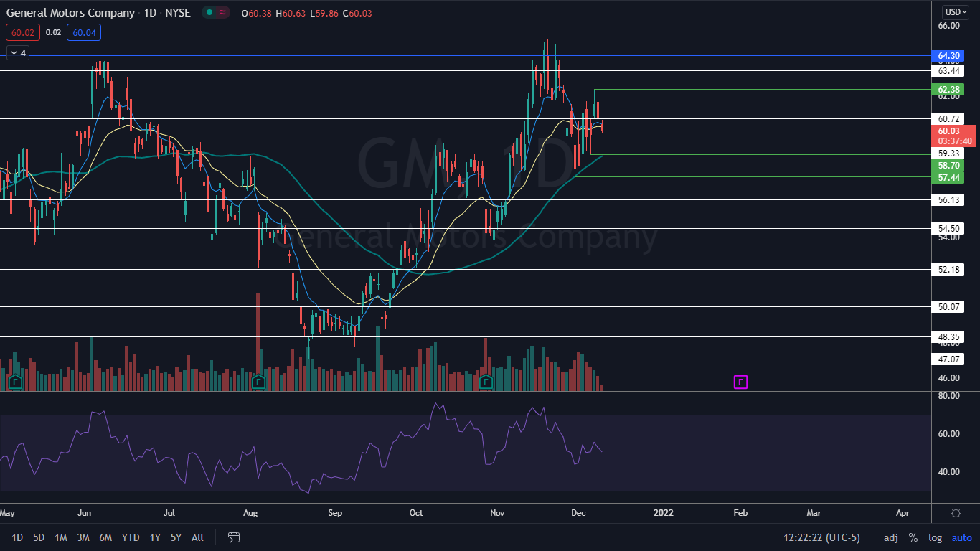980x551 pixels.
Task: Click the 63.44 horizontal line price label
Action: (949, 71)
